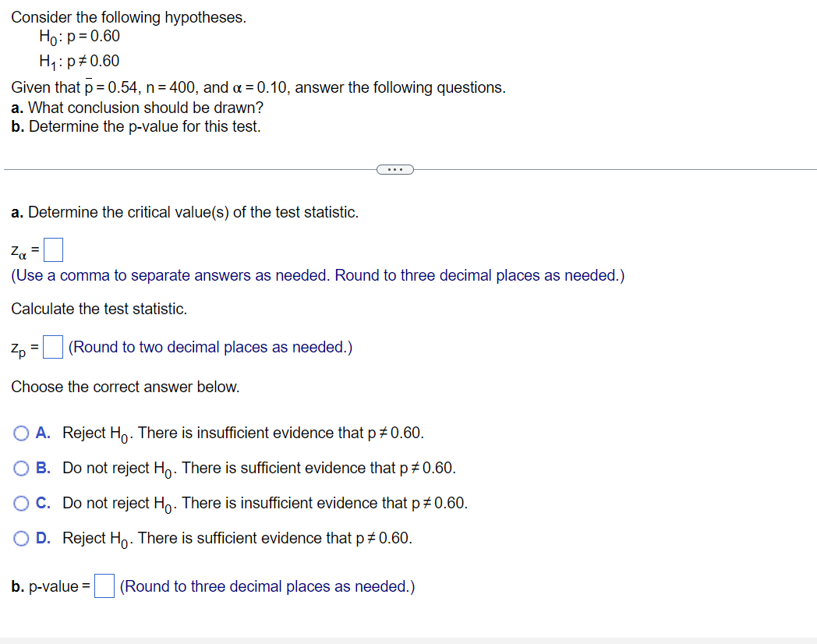Click the given values line with n = 400
This screenshot has width=817, height=644.
click(x=257, y=87)
